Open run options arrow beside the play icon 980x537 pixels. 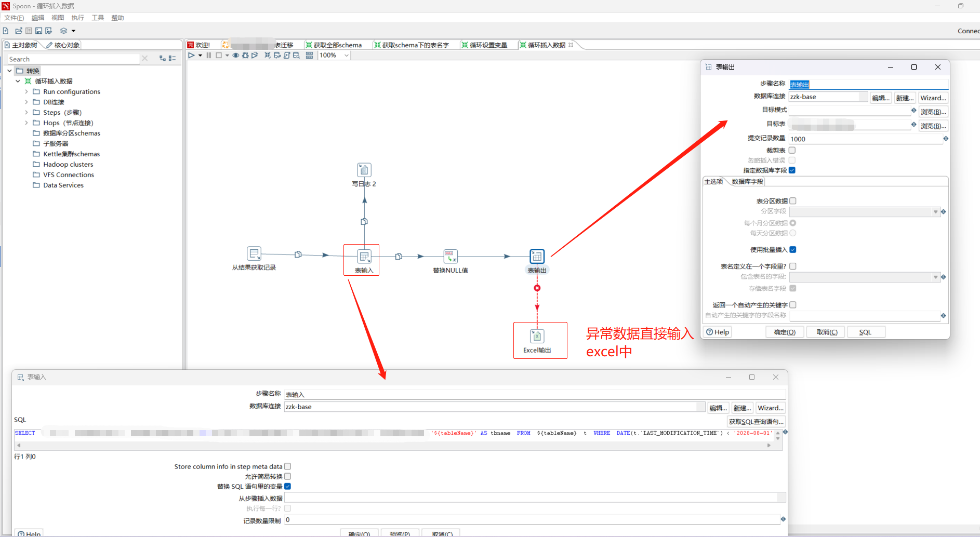coord(200,56)
